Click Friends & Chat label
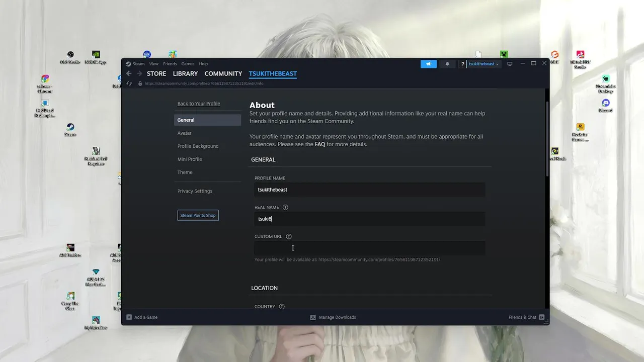Image resolution: width=644 pixels, height=362 pixels. (522, 317)
